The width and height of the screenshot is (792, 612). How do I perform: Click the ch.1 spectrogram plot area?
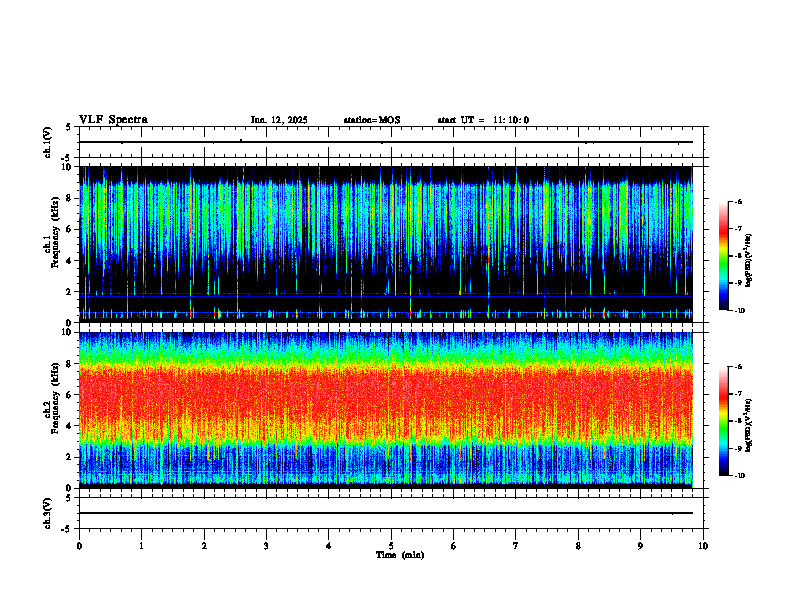click(386, 244)
